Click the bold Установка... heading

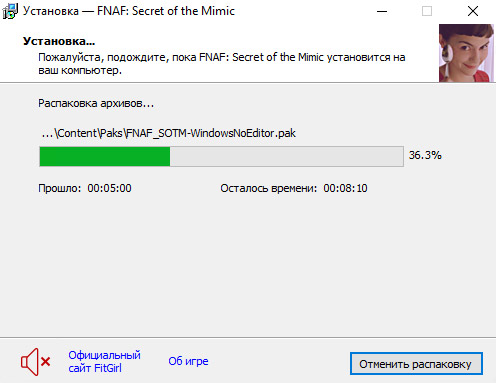coord(59,41)
